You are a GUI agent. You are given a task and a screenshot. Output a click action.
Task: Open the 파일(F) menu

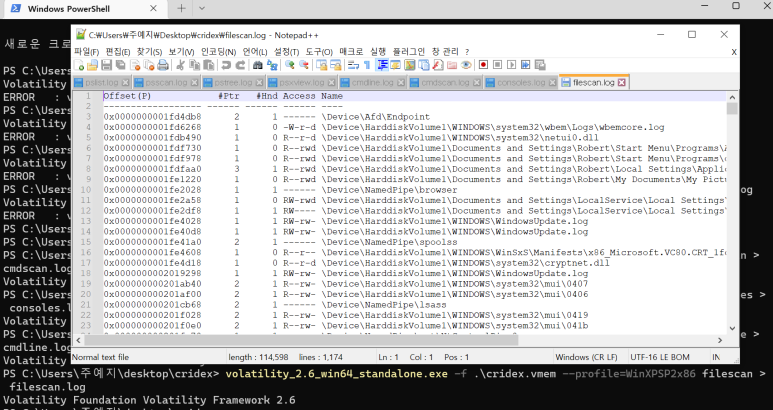(x=87, y=51)
